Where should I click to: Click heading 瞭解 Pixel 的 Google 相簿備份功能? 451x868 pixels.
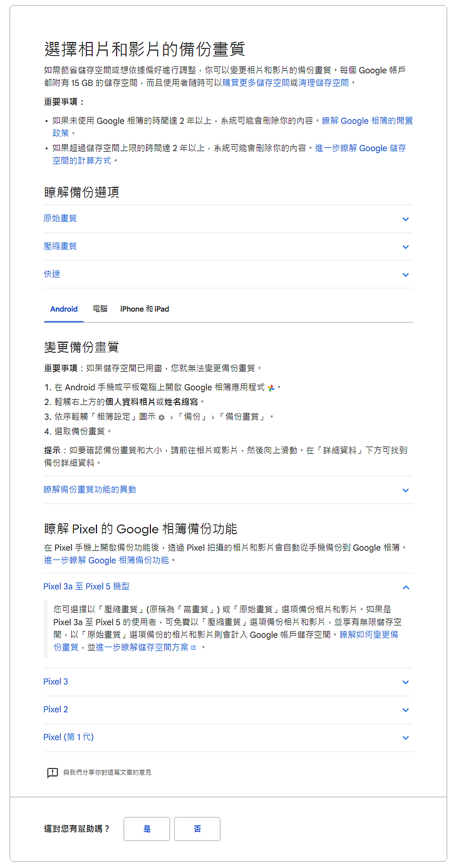(140, 528)
